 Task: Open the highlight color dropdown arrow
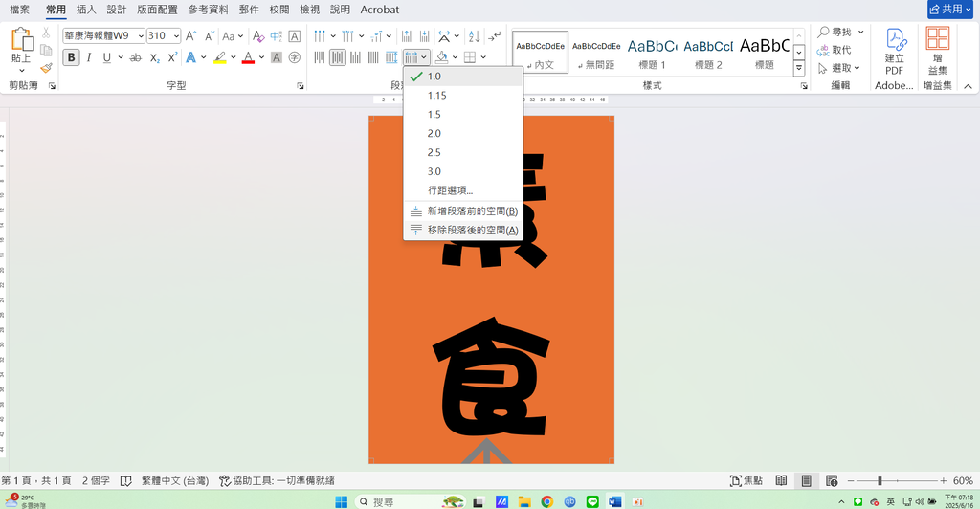[x=234, y=57]
